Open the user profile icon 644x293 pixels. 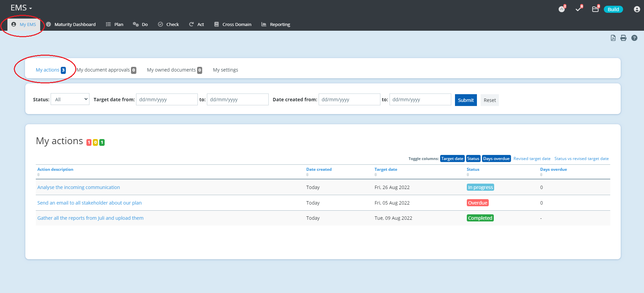click(x=637, y=9)
